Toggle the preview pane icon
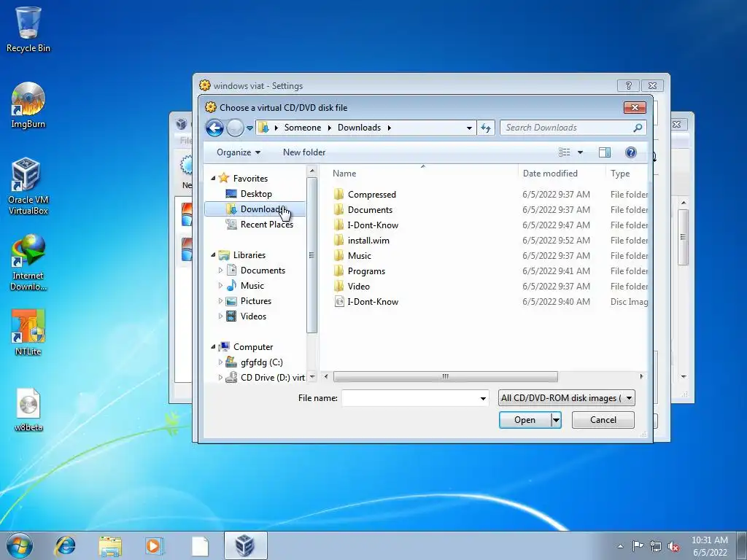Viewport: 747px width, 560px height. [x=605, y=152]
